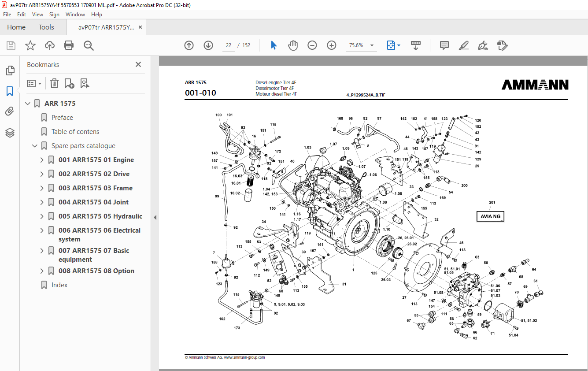The width and height of the screenshot is (588, 371).
Task: Expand the 003 ARR1575 03 Frame bookmark
Action: click(x=42, y=188)
